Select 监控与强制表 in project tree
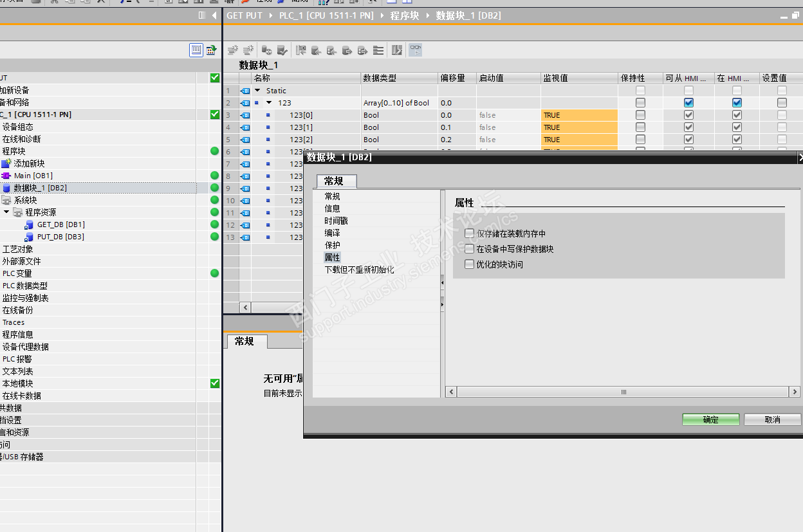Image resolution: width=803 pixels, height=532 pixels. point(25,298)
